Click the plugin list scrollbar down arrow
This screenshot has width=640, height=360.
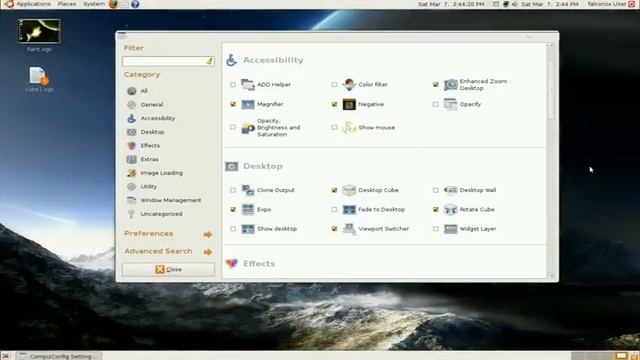tap(552, 276)
